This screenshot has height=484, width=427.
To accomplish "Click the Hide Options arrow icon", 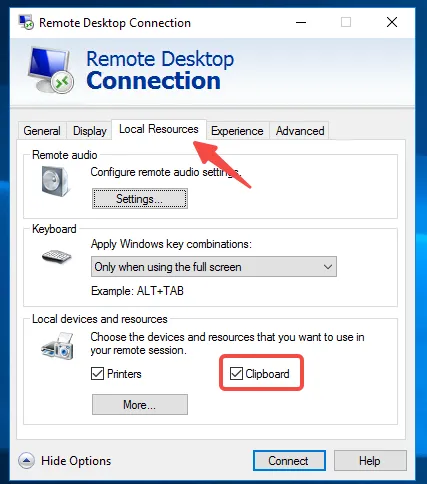I will (26, 461).
